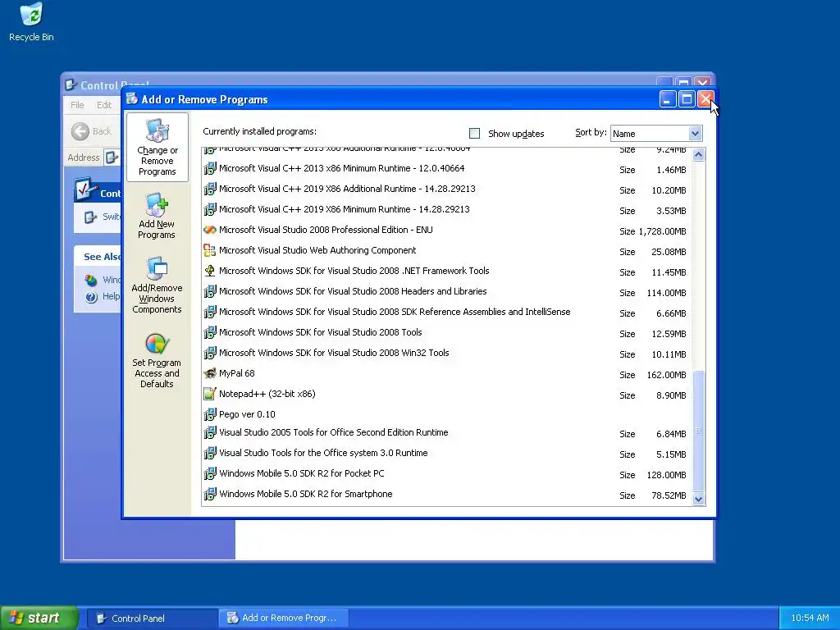Click the 162.00MB size value
This screenshot has width=840, height=630.
click(666, 375)
